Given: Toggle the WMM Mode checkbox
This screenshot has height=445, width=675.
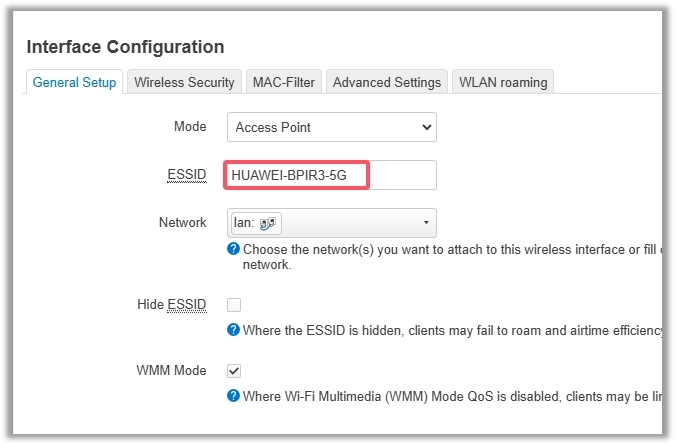Looking at the screenshot, I should pyautogui.click(x=234, y=371).
